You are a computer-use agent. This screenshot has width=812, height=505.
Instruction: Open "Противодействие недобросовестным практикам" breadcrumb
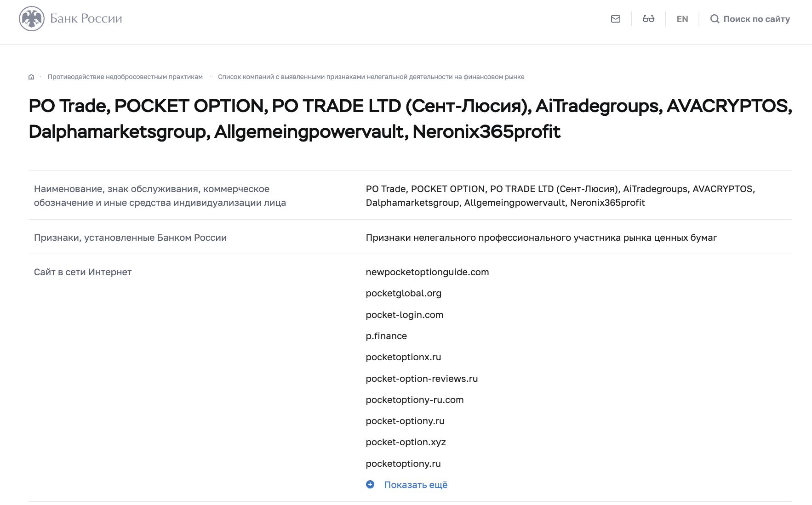[x=125, y=77]
